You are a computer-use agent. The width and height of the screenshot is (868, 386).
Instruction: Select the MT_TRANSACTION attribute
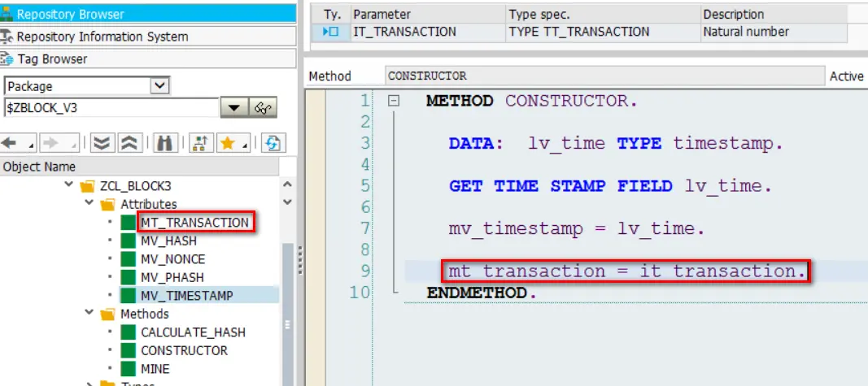pyautogui.click(x=195, y=223)
